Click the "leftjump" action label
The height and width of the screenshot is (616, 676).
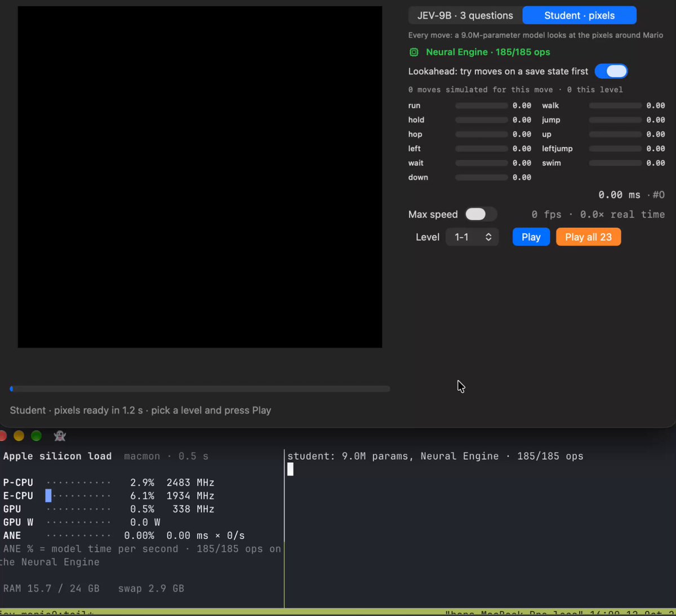pos(557,149)
